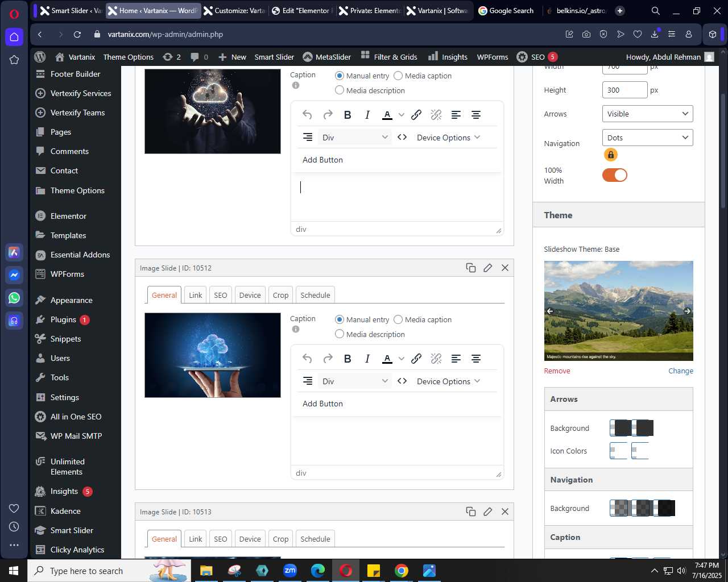Expand Device Options in first caption editor
This screenshot has height=582, width=728.
pos(449,137)
